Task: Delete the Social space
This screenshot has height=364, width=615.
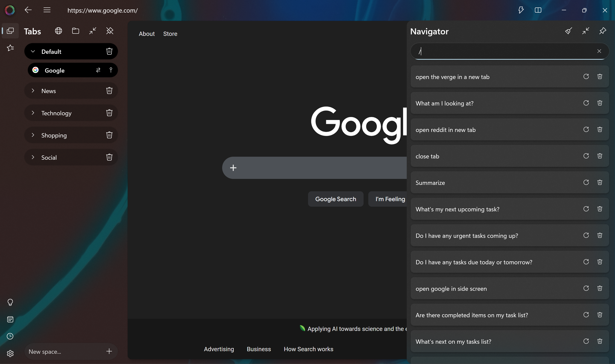Action: click(109, 157)
